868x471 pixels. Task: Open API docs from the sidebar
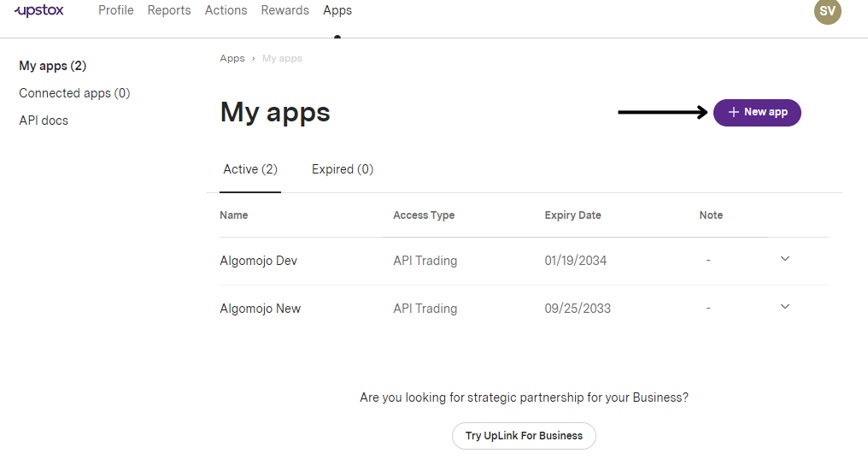[44, 121]
